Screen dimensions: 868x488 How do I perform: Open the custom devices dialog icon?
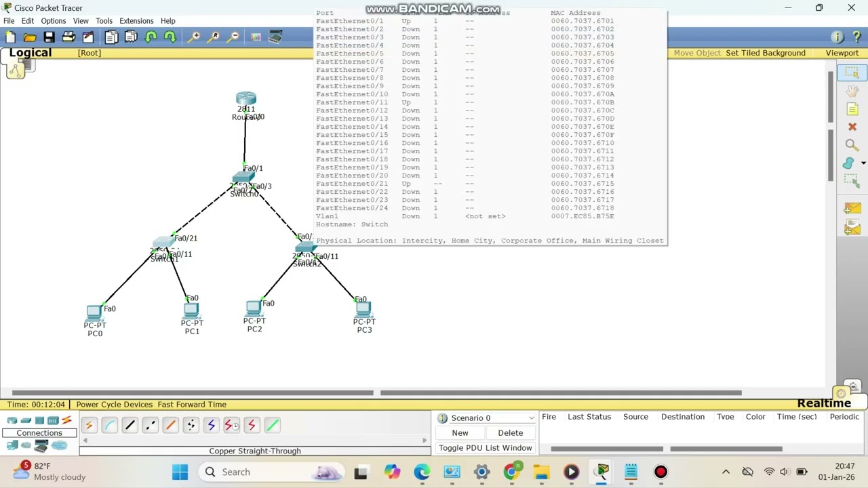275,37
